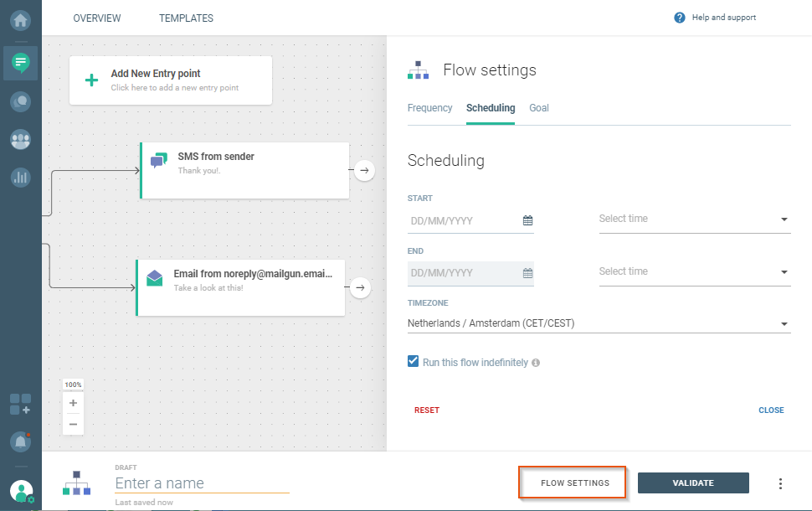Click the flow name input field

[x=202, y=483]
